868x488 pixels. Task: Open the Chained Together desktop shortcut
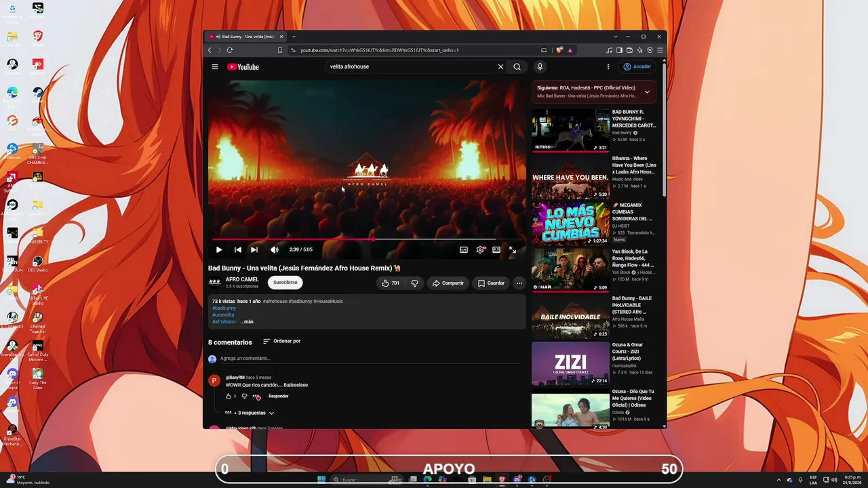coord(38,322)
